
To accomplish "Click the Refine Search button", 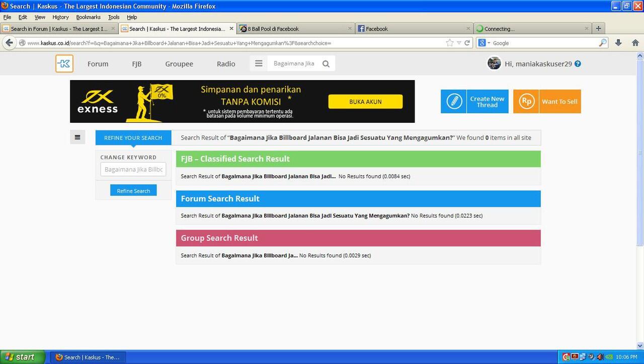I will coord(133,190).
